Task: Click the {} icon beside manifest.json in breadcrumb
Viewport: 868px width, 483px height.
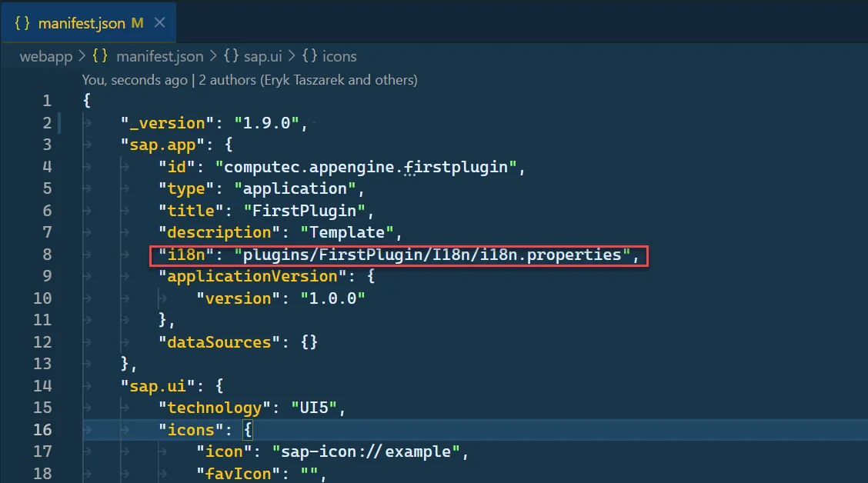Action: [x=99, y=55]
